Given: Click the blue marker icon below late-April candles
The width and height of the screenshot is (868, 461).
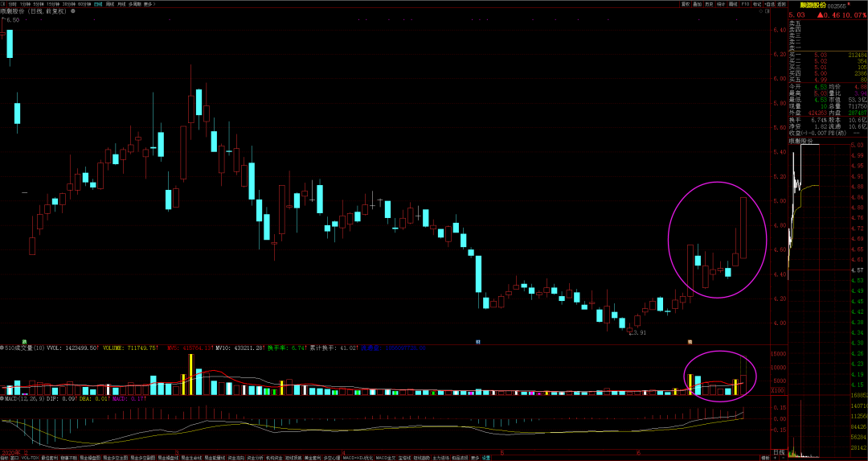Looking at the screenshot, I should 477,341.
